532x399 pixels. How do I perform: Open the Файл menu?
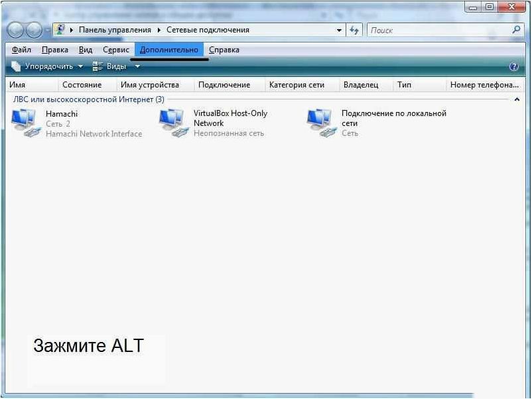click(x=21, y=50)
